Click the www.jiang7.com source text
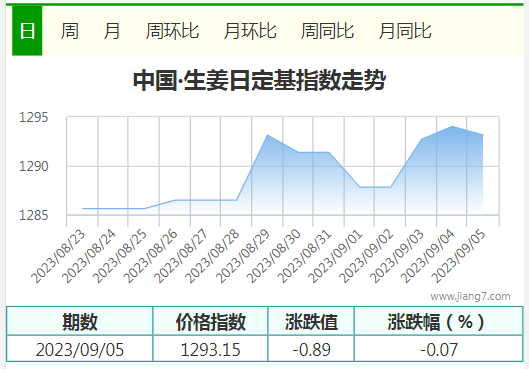Screen dimensions: 529x369 (470, 296)
